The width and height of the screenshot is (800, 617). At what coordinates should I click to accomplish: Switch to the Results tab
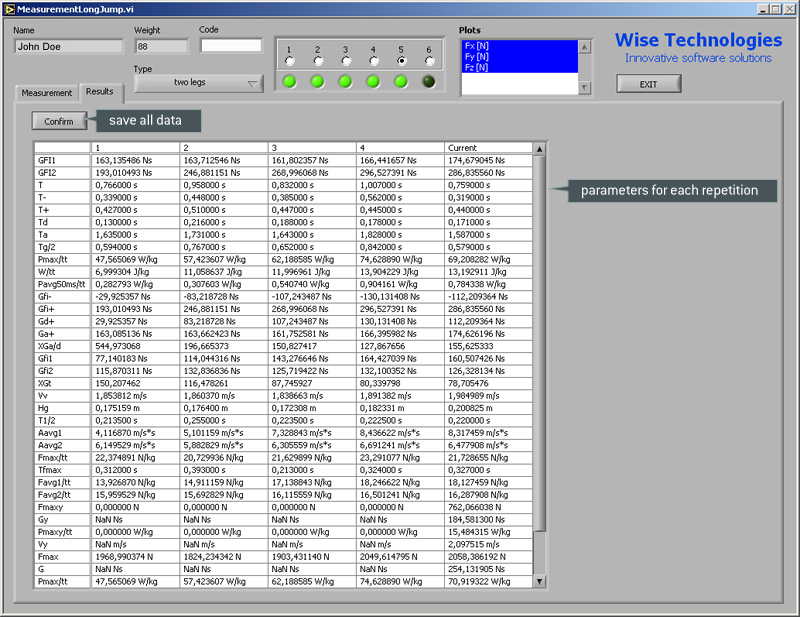(100, 91)
